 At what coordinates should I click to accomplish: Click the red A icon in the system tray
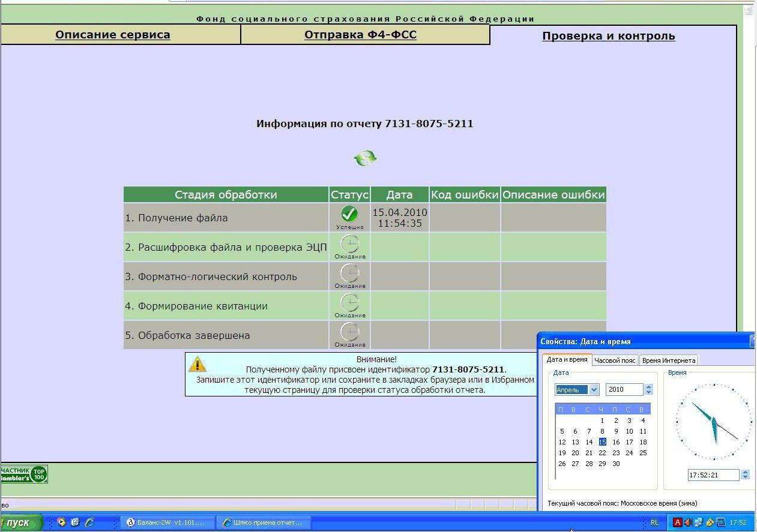coord(678,522)
